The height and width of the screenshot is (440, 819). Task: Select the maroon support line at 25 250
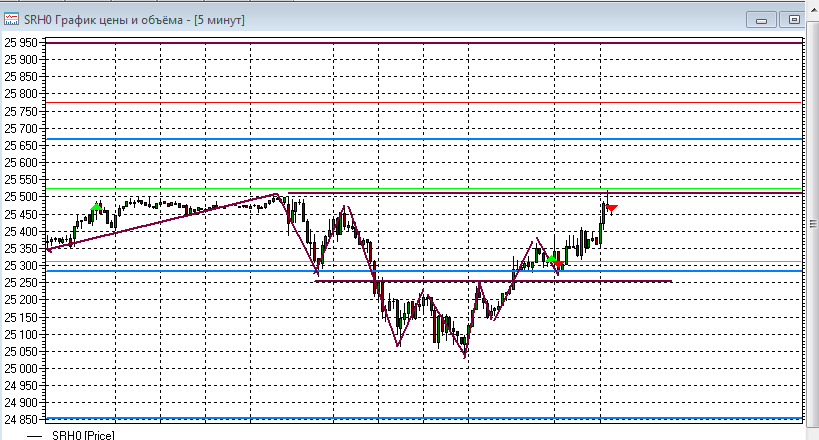click(x=493, y=281)
